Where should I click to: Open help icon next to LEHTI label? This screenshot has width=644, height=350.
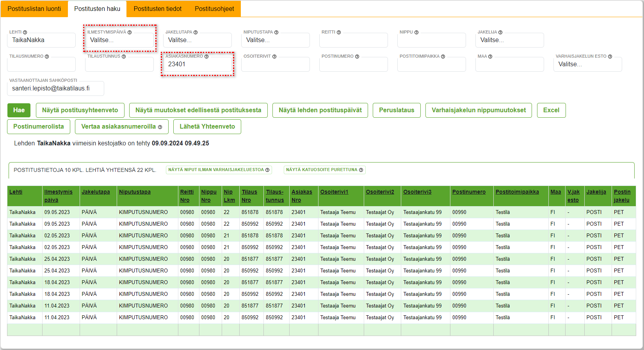(x=25, y=32)
